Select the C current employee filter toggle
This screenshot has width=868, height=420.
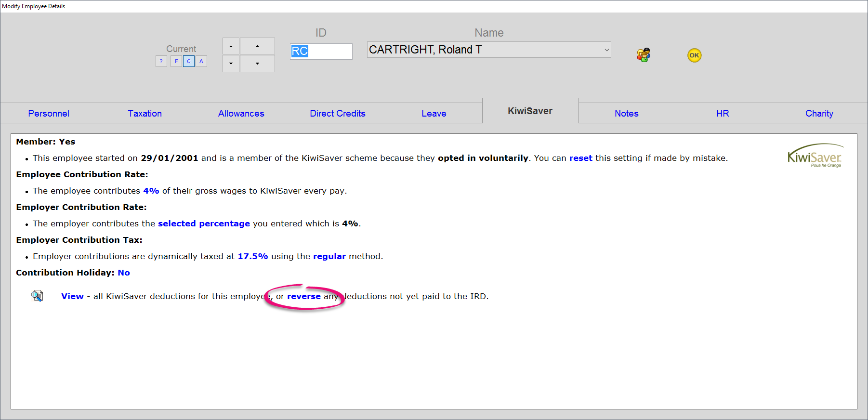[x=189, y=61]
